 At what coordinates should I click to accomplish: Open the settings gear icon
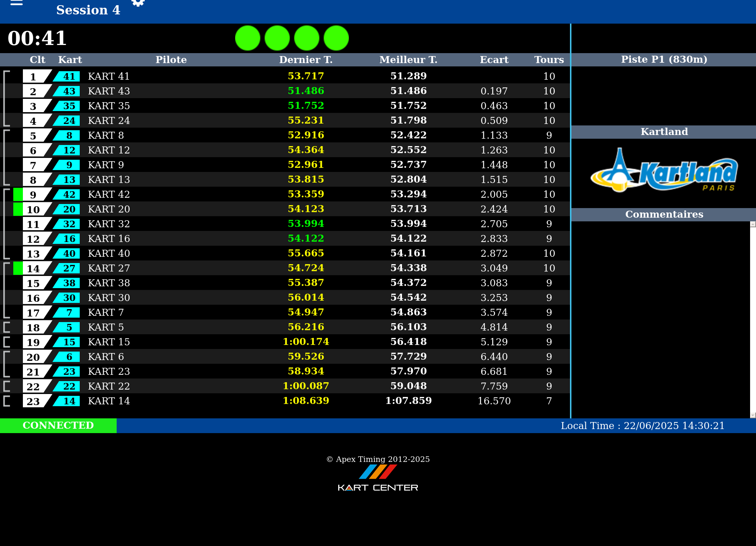138,3
